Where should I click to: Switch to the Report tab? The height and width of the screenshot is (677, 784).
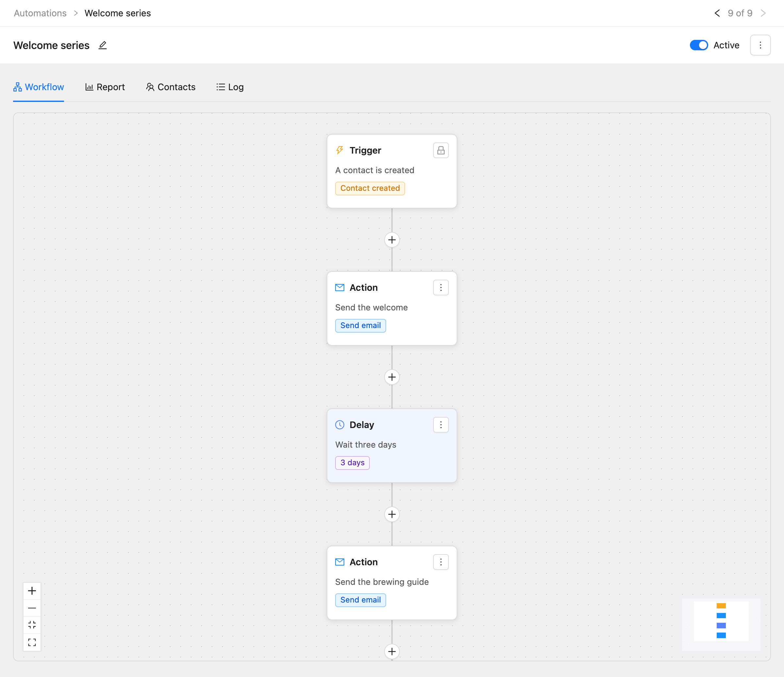coord(105,87)
